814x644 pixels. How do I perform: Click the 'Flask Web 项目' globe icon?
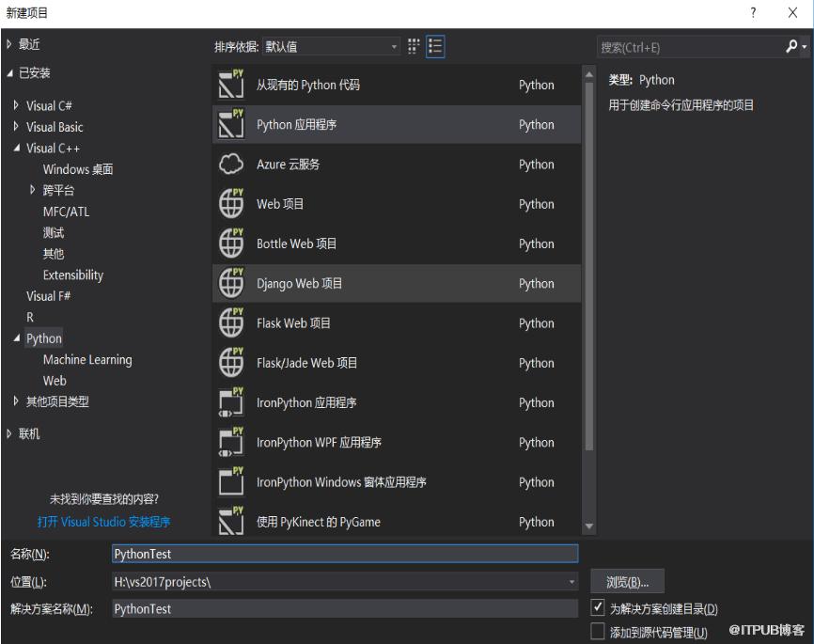tap(231, 323)
